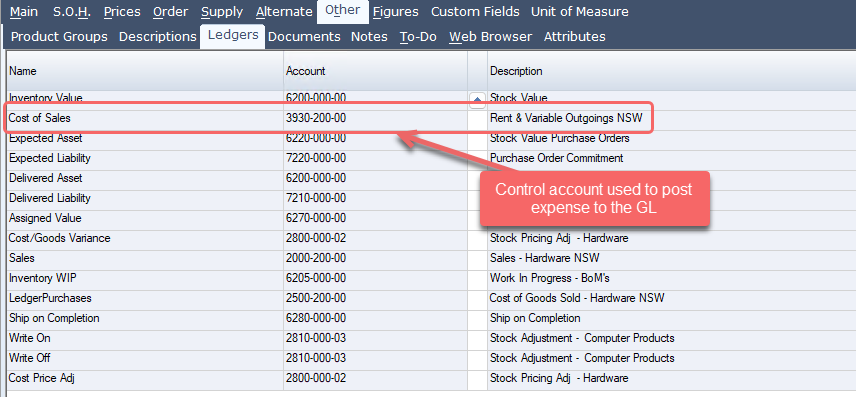Viewport: 856px width, 397px height.
Task: Click the Sales ledger name
Action: pyautogui.click(x=22, y=258)
